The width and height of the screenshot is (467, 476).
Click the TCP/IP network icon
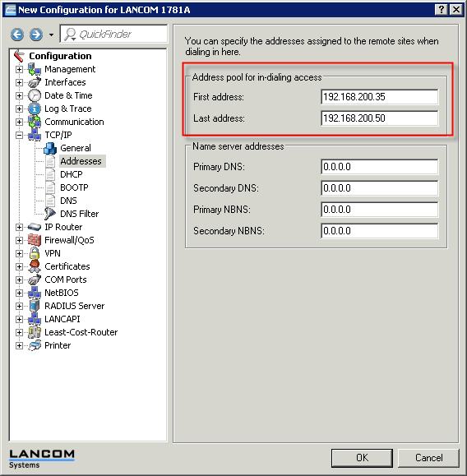[x=35, y=135]
